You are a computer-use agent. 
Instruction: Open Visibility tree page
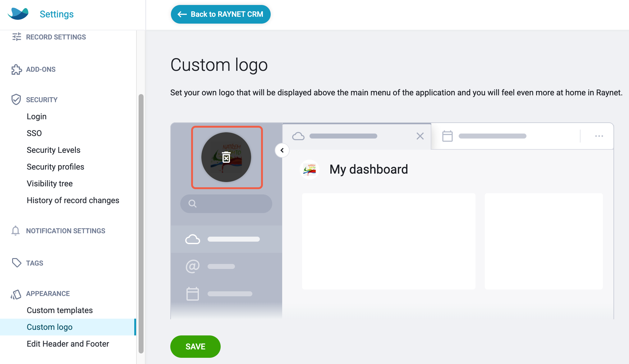[x=50, y=184]
